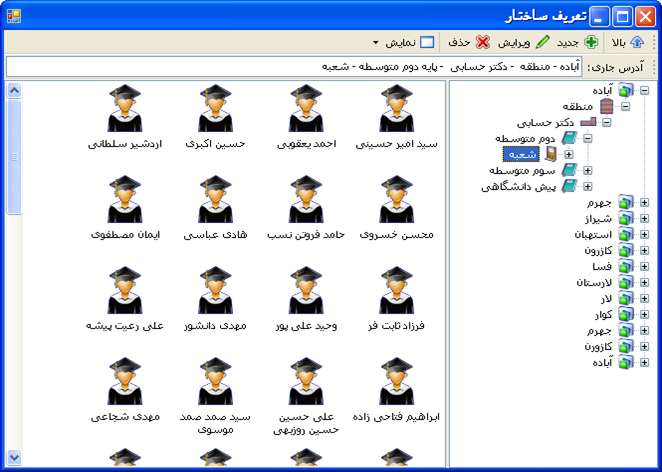662x472 pixels.
Task: Select student سید امیر حسینی
Action: coord(396,117)
